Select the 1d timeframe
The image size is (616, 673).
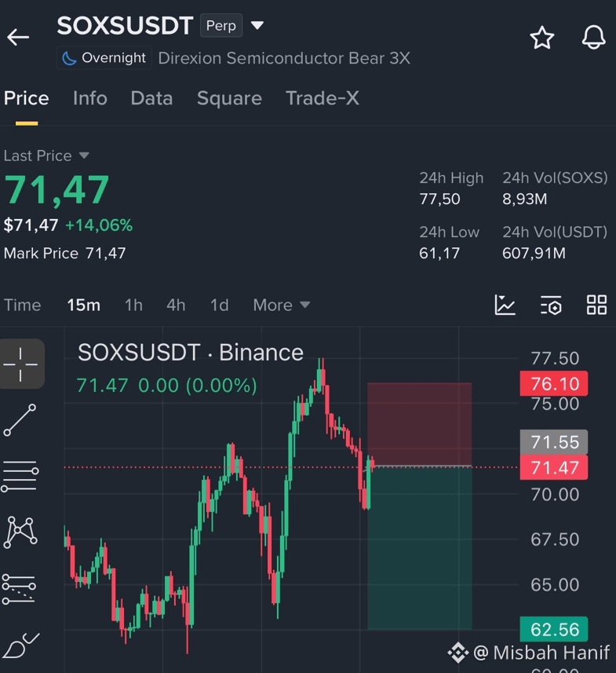pos(219,305)
